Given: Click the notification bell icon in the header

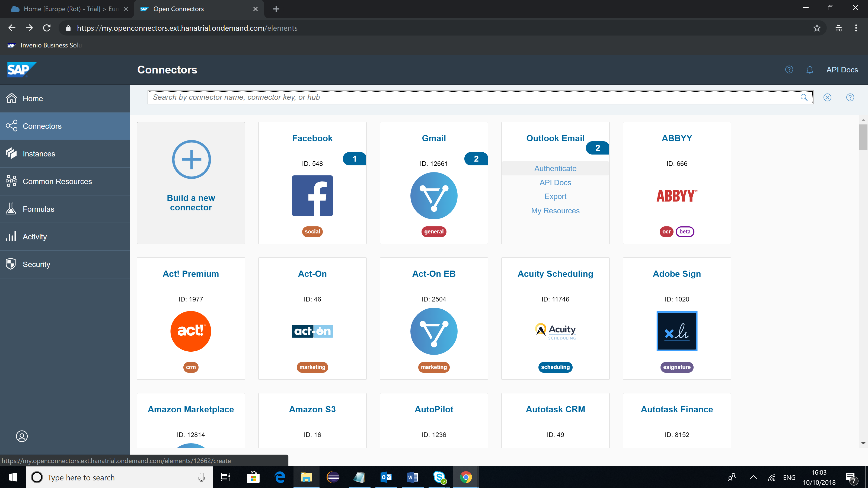Looking at the screenshot, I should tap(809, 70).
